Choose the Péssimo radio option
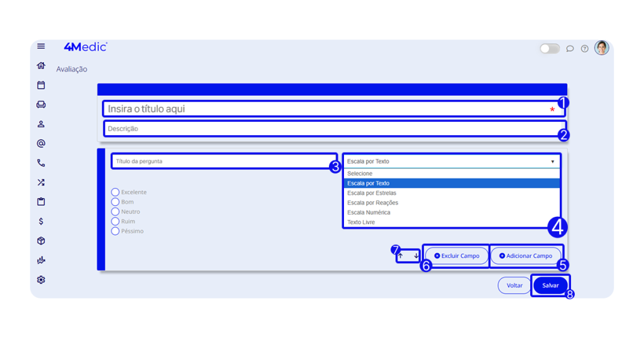644x338 pixels. pos(115,231)
